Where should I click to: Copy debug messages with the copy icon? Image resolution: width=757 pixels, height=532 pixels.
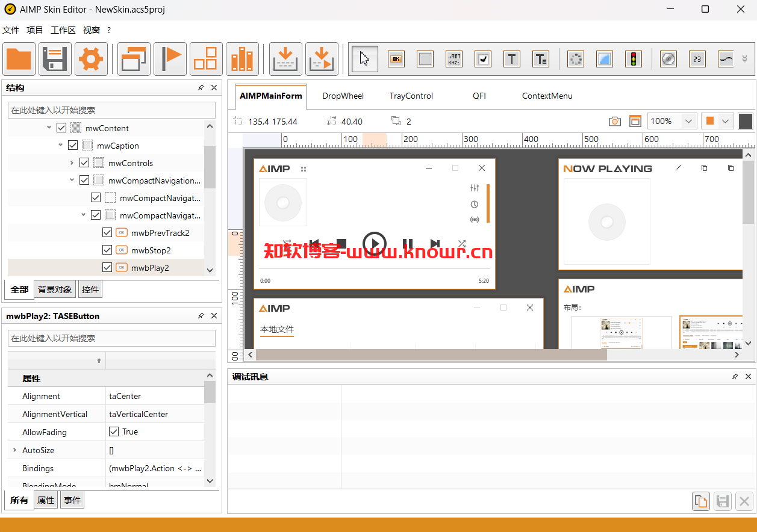701,501
